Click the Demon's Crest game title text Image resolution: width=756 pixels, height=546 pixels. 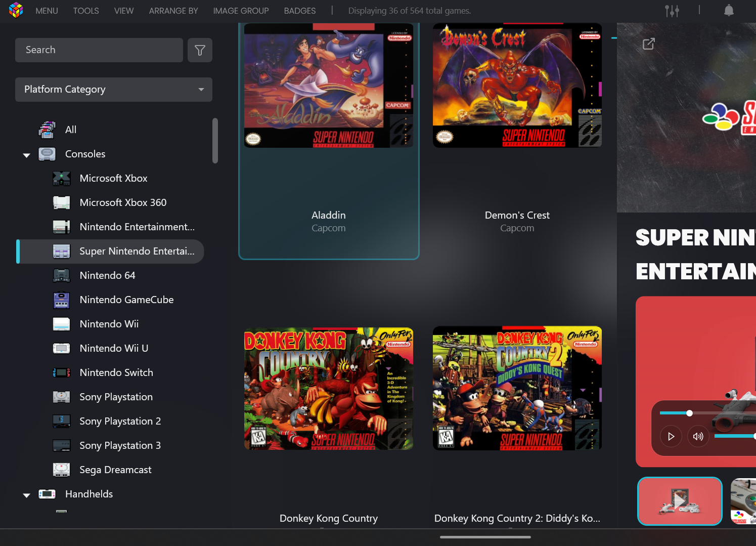pos(517,215)
